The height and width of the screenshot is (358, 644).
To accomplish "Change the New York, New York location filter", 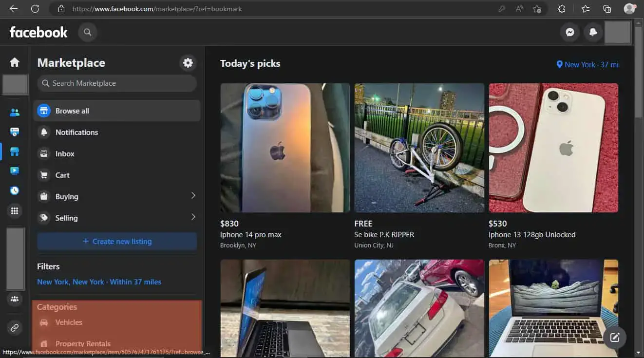I will 99,282.
